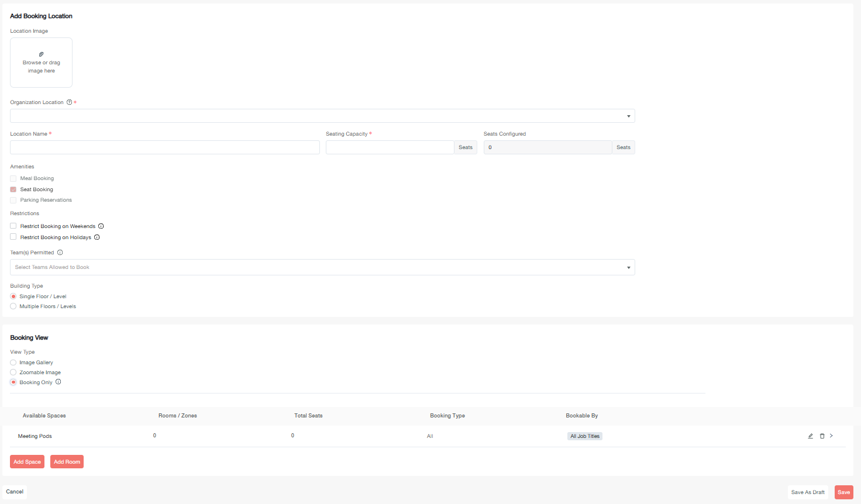
Task: Open Select Teams Allowed to Book dropdown
Action: (x=322, y=267)
